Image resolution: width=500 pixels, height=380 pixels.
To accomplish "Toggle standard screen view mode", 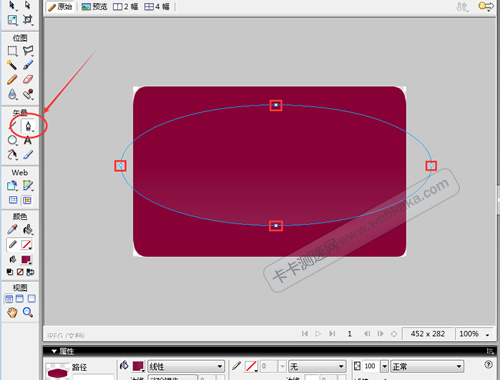I will 9,299.
